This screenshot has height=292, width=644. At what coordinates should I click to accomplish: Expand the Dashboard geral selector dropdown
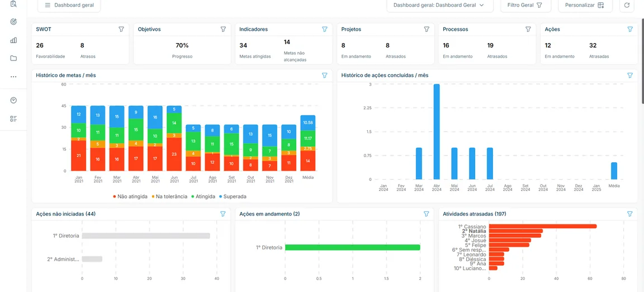coord(440,6)
